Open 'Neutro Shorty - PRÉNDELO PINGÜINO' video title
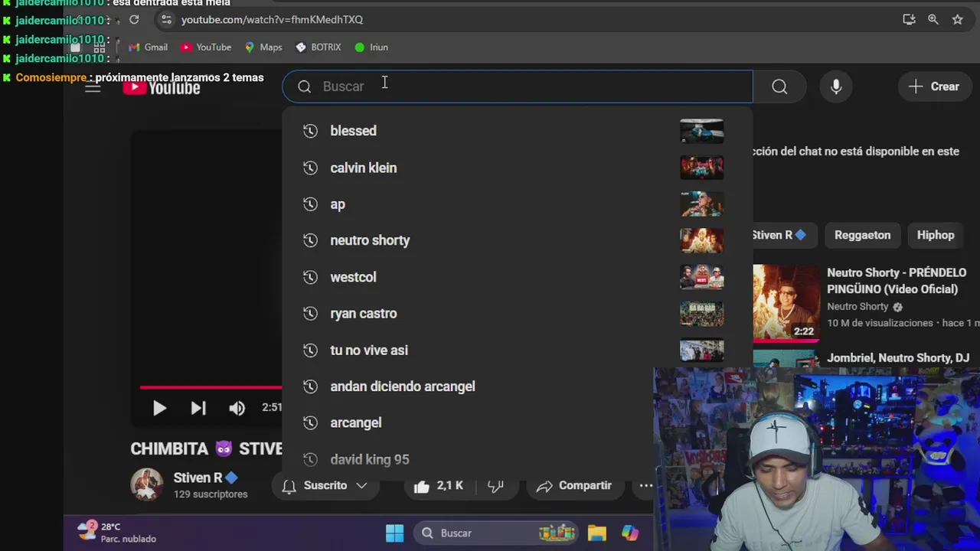 pos(897,281)
